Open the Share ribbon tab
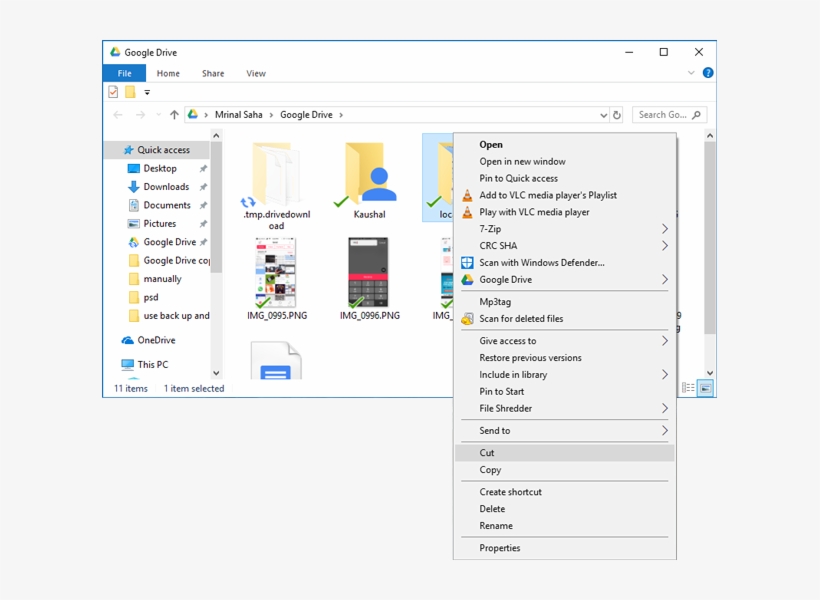Viewport: 820px width, 600px height. (x=213, y=73)
